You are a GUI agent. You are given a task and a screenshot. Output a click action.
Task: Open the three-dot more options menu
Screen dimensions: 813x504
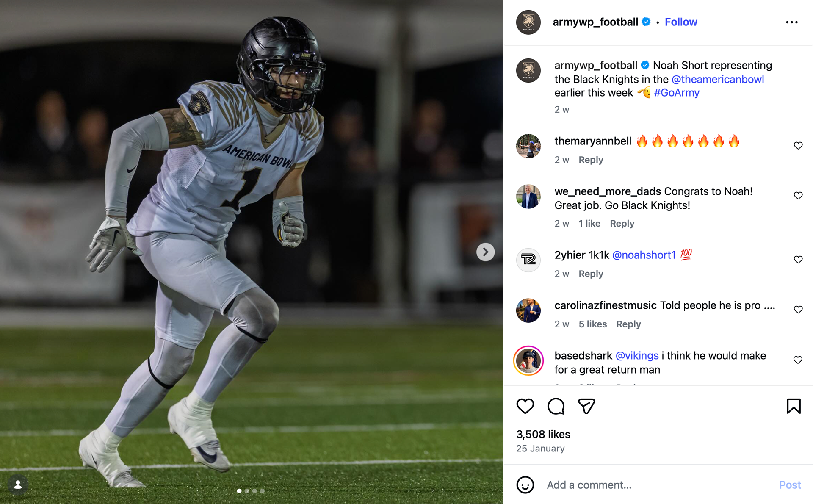(791, 22)
